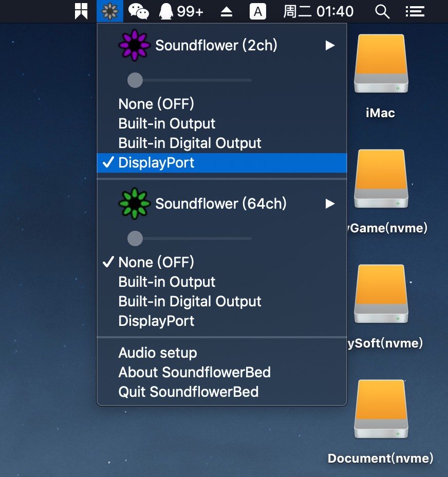448x477 pixels.
Task: Click the green Soundflower (64ch) flower icon
Action: [x=134, y=204]
